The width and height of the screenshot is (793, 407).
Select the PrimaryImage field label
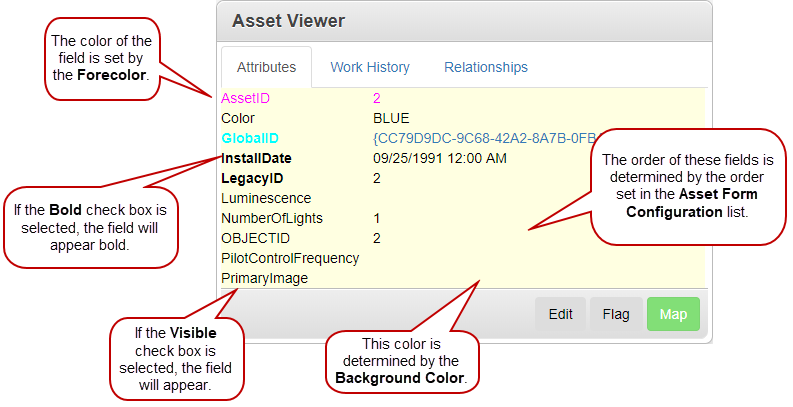264,278
